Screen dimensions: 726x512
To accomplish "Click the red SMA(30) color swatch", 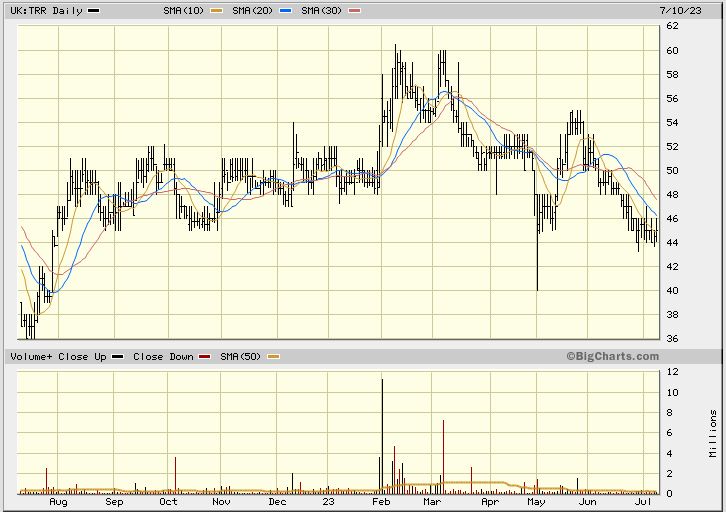I will 355,10.
